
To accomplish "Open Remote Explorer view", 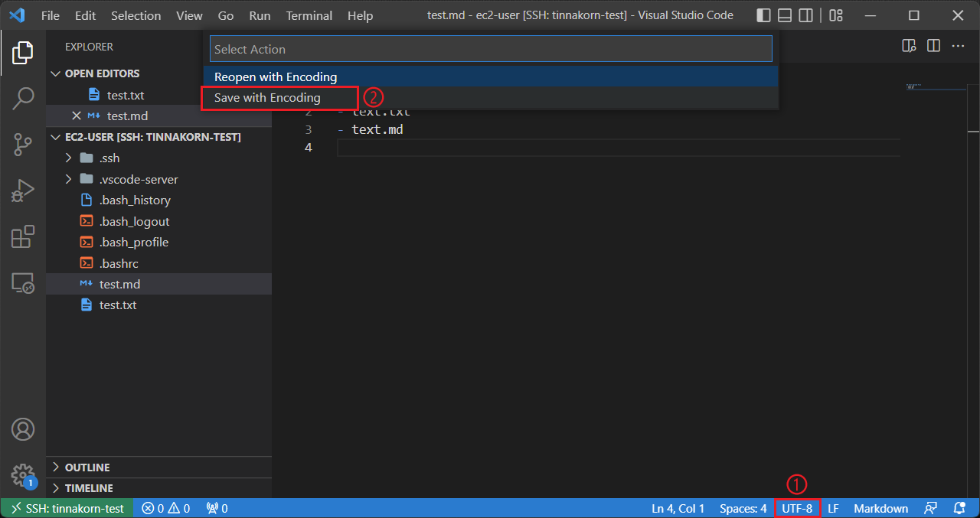I will pyautogui.click(x=23, y=283).
